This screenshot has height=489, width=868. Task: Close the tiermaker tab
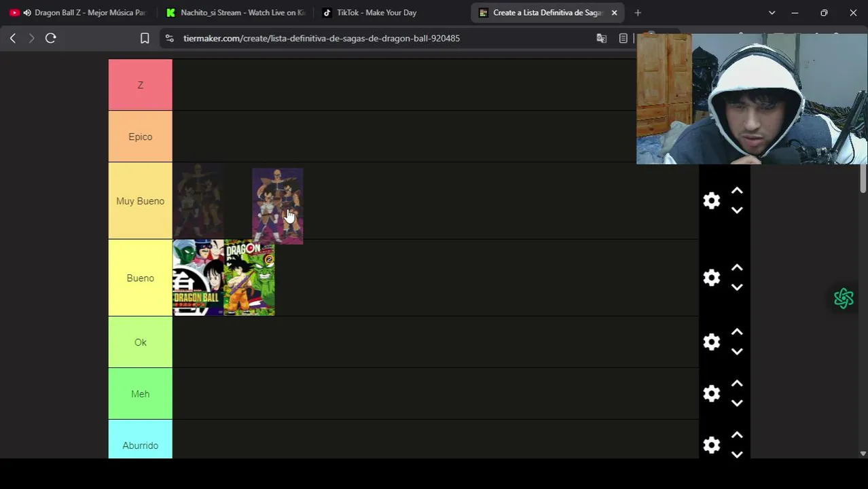pyautogui.click(x=614, y=12)
